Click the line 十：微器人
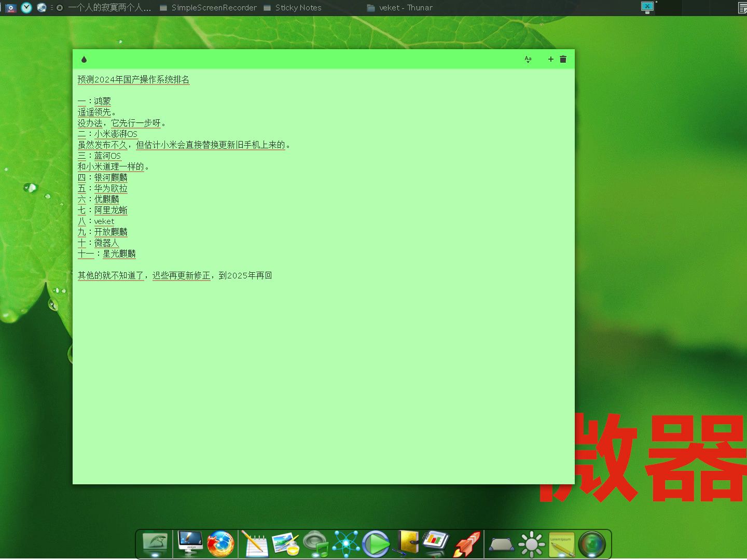Image resolution: width=747 pixels, height=560 pixels. pyautogui.click(x=99, y=243)
